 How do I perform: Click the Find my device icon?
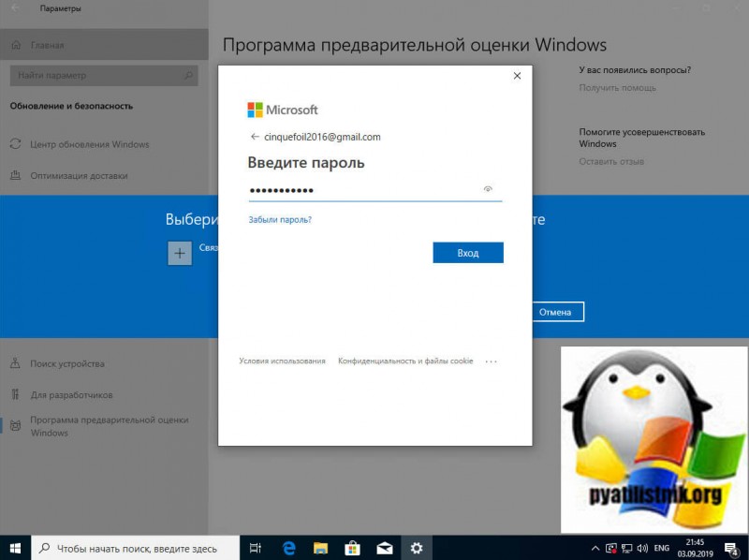point(15,363)
